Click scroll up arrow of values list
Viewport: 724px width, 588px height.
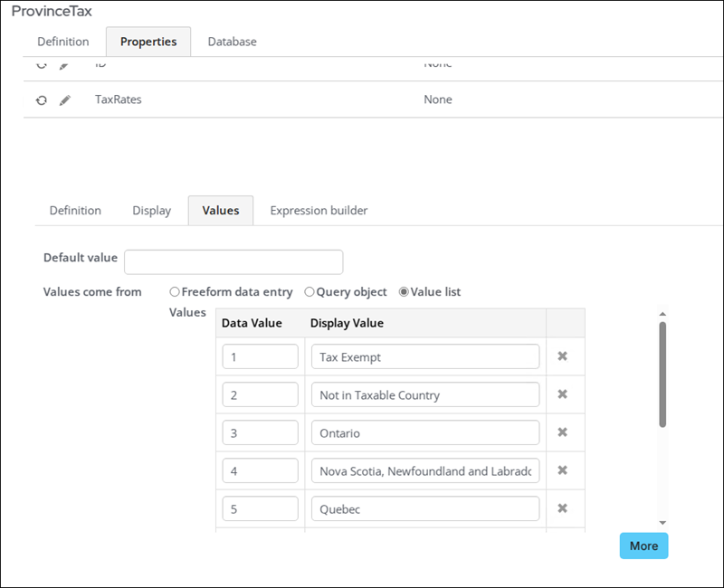coord(662,315)
